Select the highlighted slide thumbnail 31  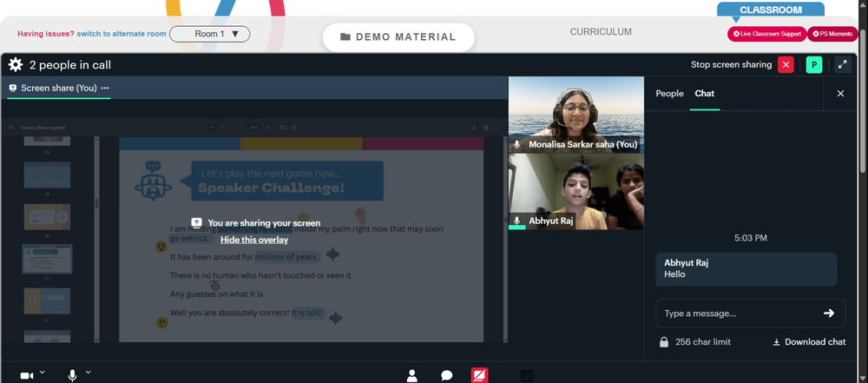click(47, 259)
